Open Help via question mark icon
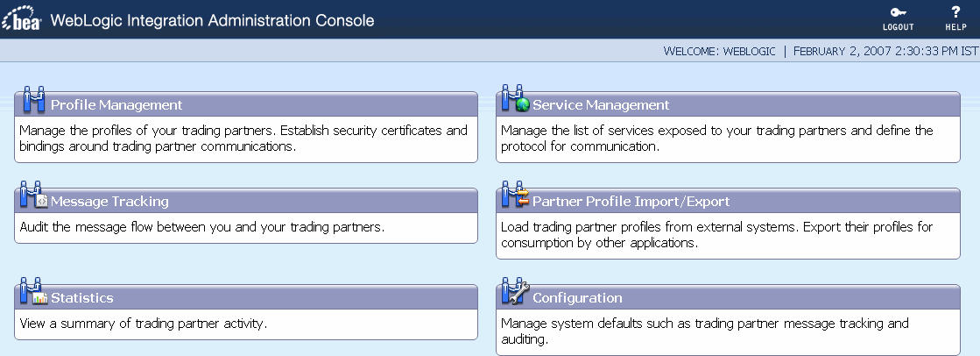Screen dimensions: 980x356 click(955, 12)
